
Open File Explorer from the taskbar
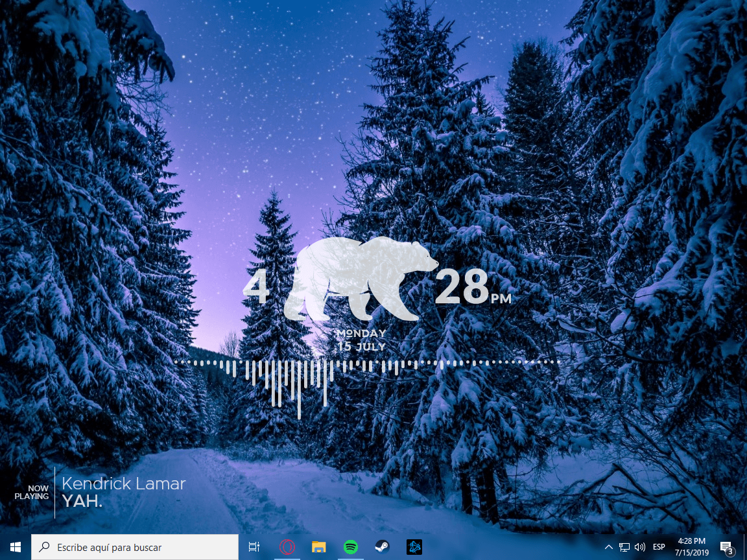319,547
